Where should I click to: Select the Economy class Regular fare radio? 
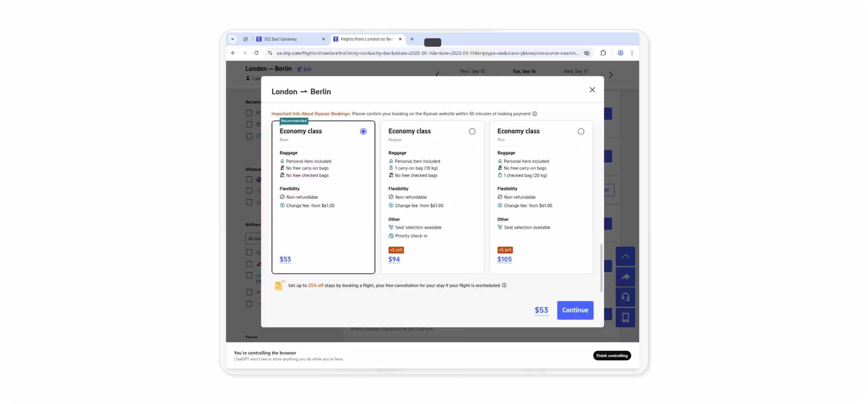point(472,132)
